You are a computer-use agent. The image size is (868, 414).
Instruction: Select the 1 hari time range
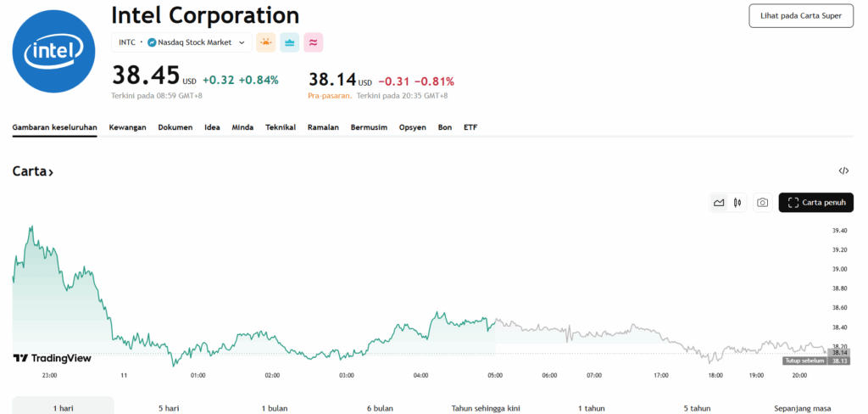click(x=63, y=407)
